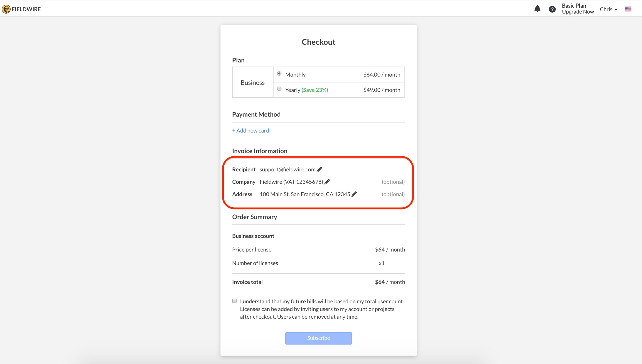Check the future bills acknowledgment checkbox
This screenshot has height=364, width=642.
[x=234, y=301]
